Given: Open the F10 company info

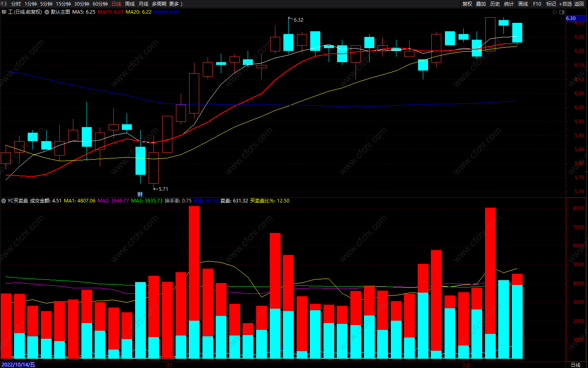Looking at the screenshot, I should point(537,4).
